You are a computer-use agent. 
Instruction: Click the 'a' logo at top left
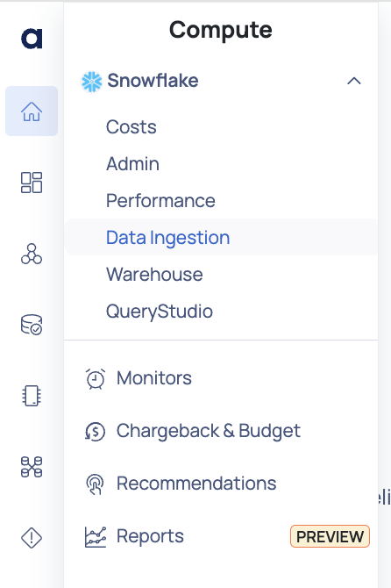point(32,39)
